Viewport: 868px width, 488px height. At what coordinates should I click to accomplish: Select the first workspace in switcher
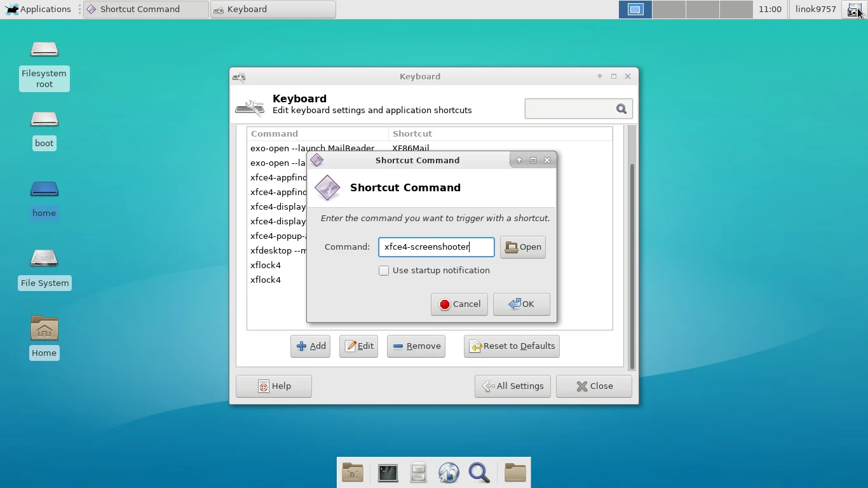(635, 10)
